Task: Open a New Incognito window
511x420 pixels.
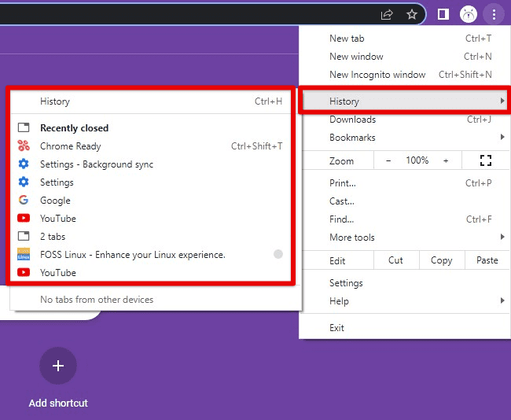Action: coord(405,75)
